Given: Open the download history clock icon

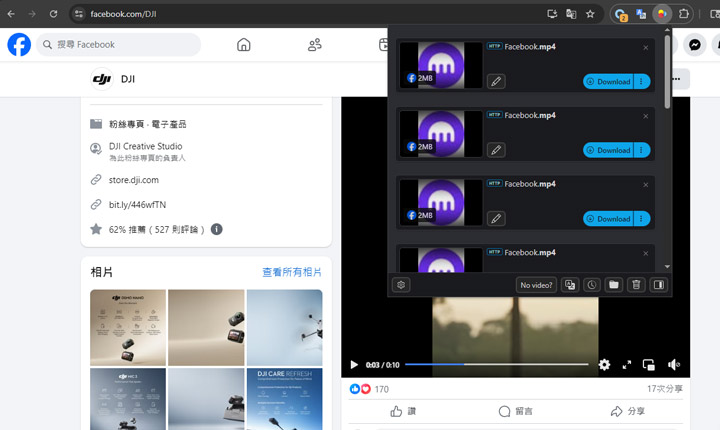Looking at the screenshot, I should click(x=592, y=285).
